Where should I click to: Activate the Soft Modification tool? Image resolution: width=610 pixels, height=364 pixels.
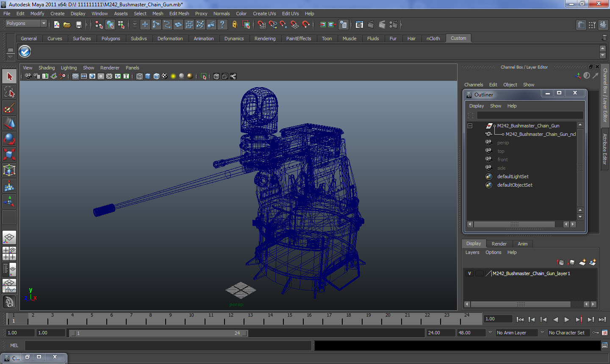click(9, 186)
